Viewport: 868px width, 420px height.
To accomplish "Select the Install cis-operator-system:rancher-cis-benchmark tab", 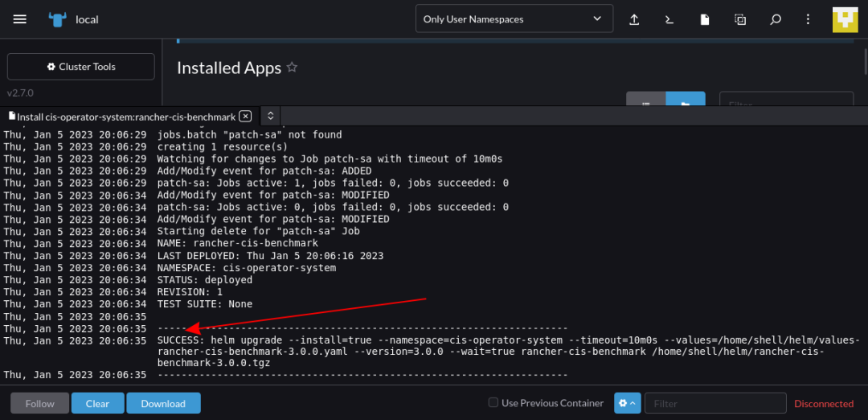I will [x=125, y=117].
